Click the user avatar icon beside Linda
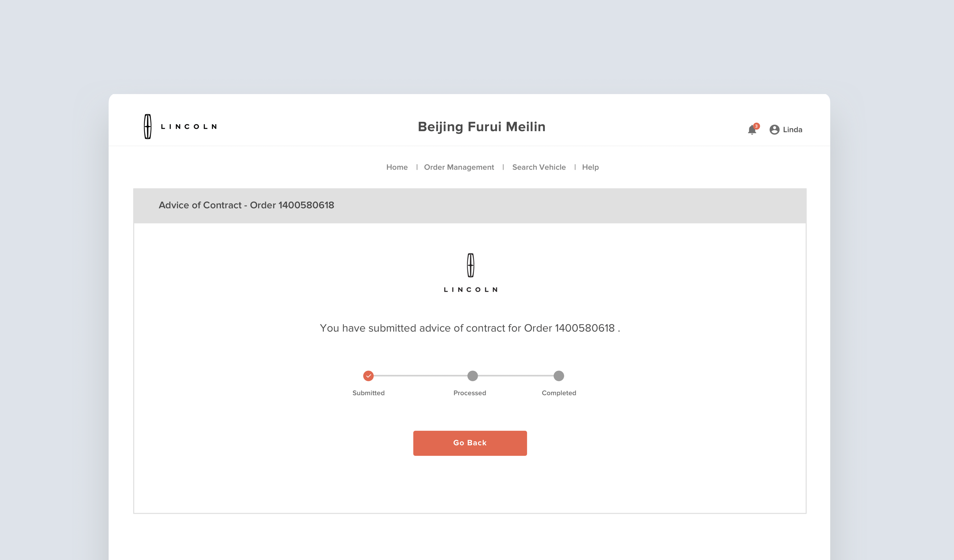954x560 pixels. point(774,130)
